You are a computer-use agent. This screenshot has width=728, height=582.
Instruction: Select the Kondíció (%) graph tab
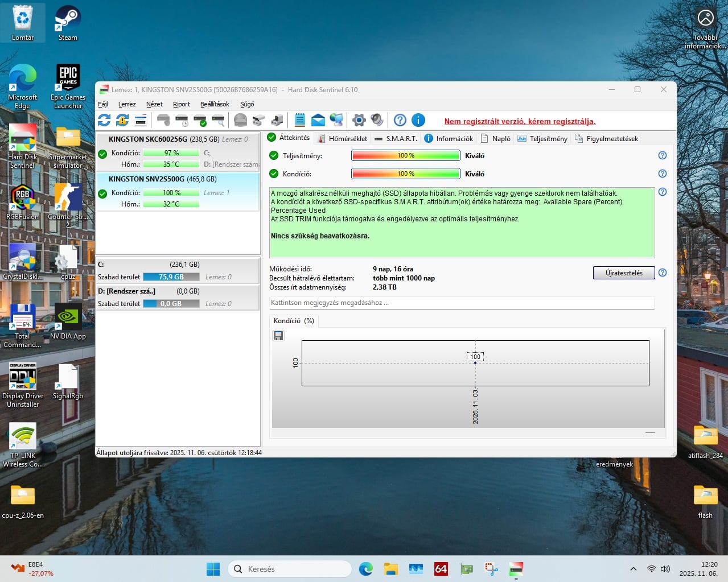coord(294,321)
